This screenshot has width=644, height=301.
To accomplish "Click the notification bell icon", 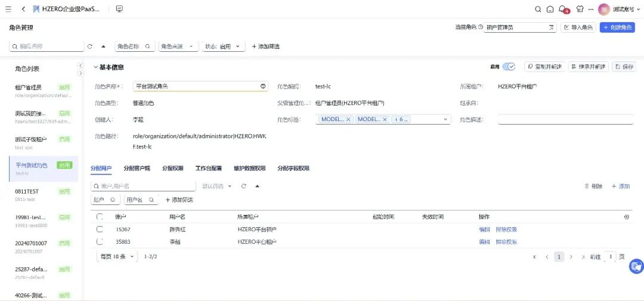I will (562, 9).
